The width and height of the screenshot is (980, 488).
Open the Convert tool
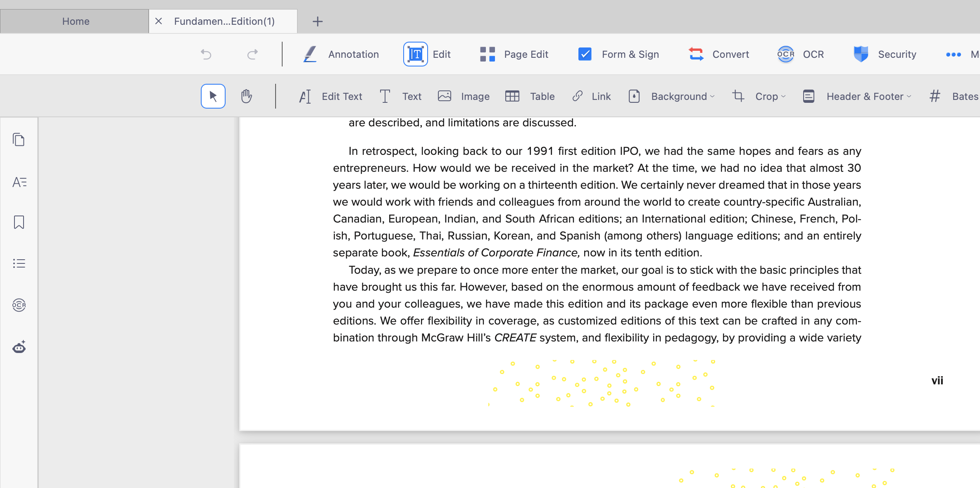coord(718,54)
